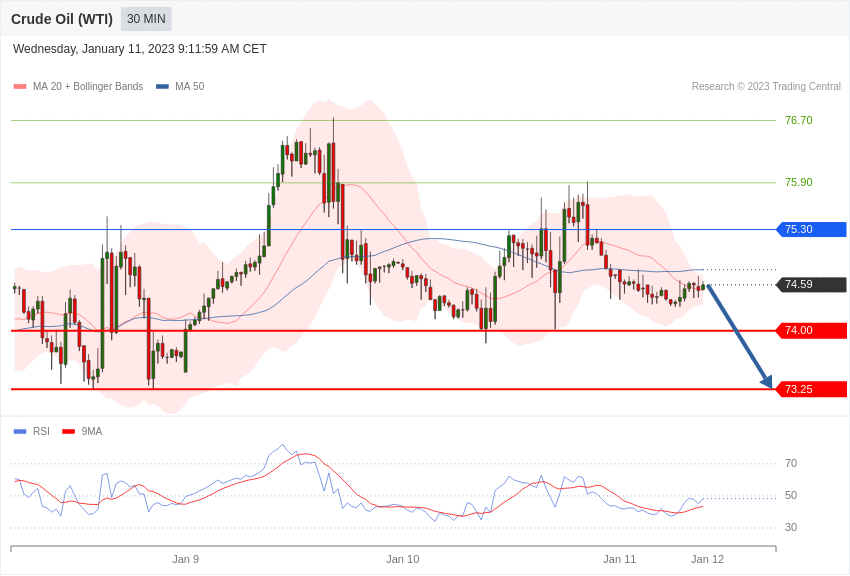Click the red 74.00 support price tag

812,331
